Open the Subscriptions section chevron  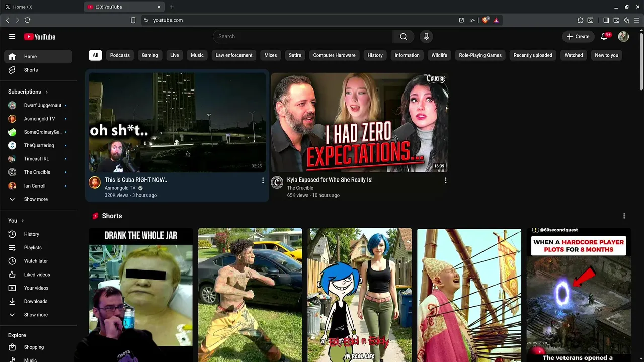point(47,92)
